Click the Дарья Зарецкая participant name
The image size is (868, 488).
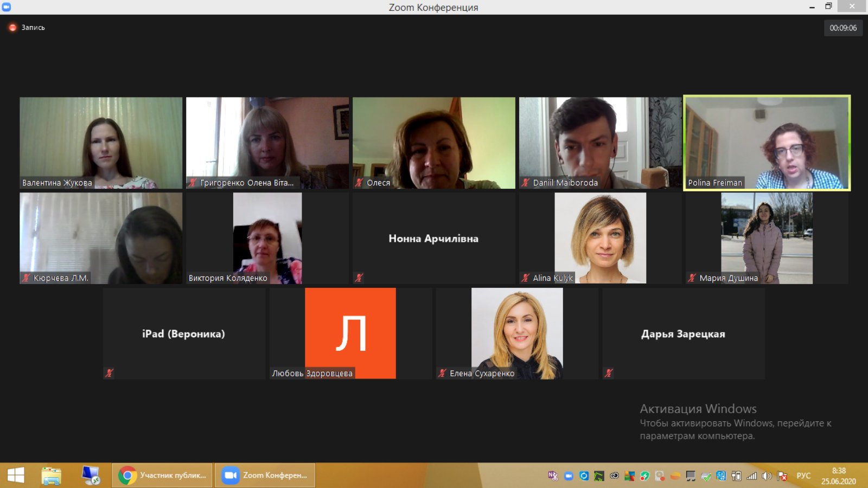pyautogui.click(x=683, y=334)
